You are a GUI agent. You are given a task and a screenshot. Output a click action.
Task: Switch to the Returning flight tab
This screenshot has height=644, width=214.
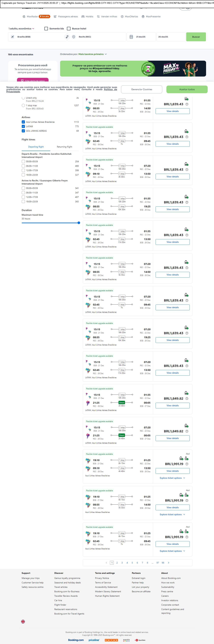(x=64, y=147)
